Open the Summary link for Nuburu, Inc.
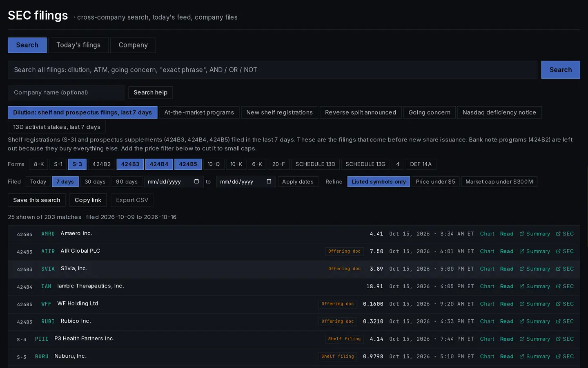 coord(535,357)
